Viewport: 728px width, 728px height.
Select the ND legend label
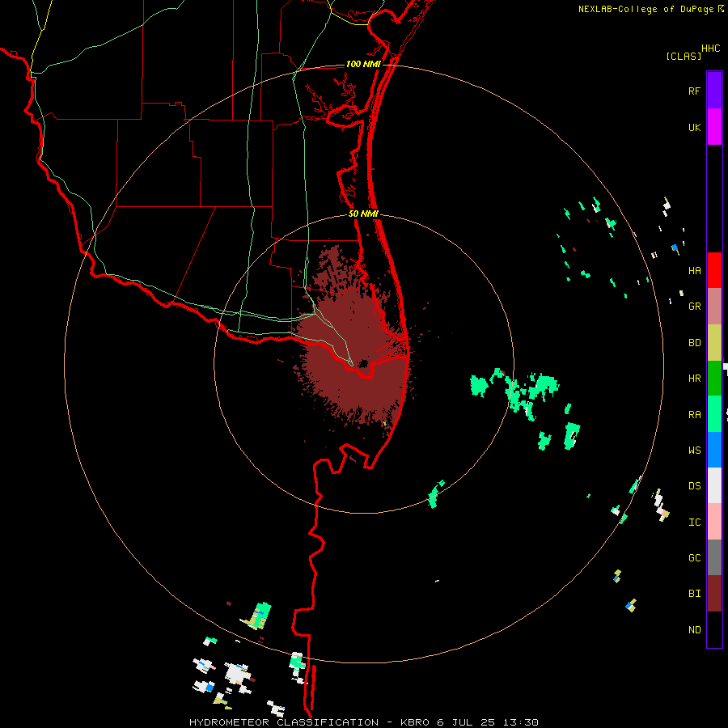pyautogui.click(x=694, y=630)
